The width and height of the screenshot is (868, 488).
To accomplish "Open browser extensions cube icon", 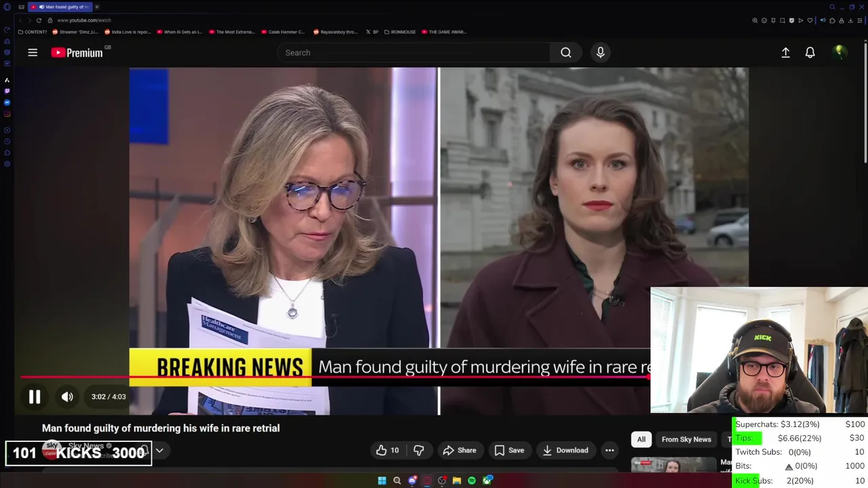I will pyautogui.click(x=832, y=20).
